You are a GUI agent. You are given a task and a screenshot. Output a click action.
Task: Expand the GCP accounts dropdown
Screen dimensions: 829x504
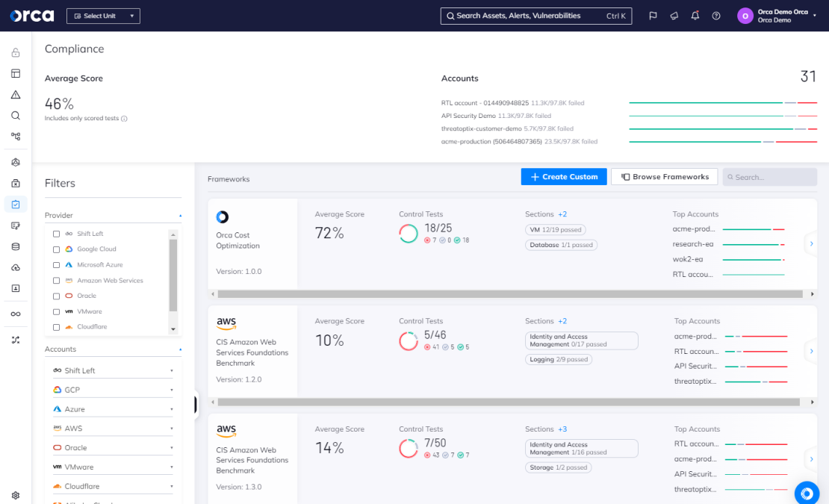[x=113, y=390]
